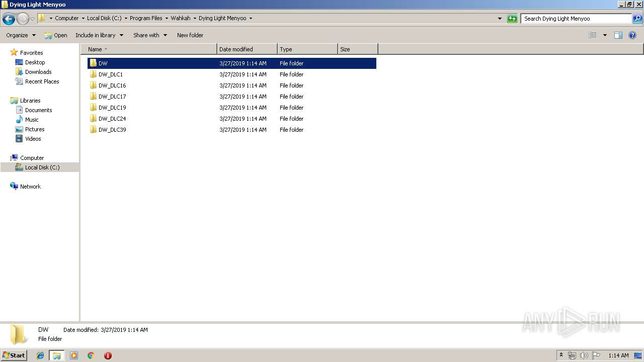Select Local Disk (C:) in navigation pane
This screenshot has width=644, height=362.
pyautogui.click(x=42, y=167)
